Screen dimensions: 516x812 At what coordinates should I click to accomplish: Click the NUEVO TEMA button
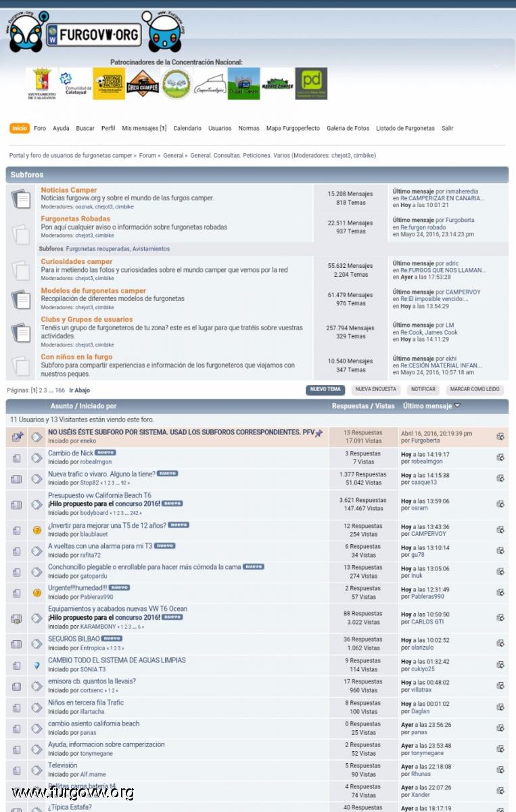point(325,390)
